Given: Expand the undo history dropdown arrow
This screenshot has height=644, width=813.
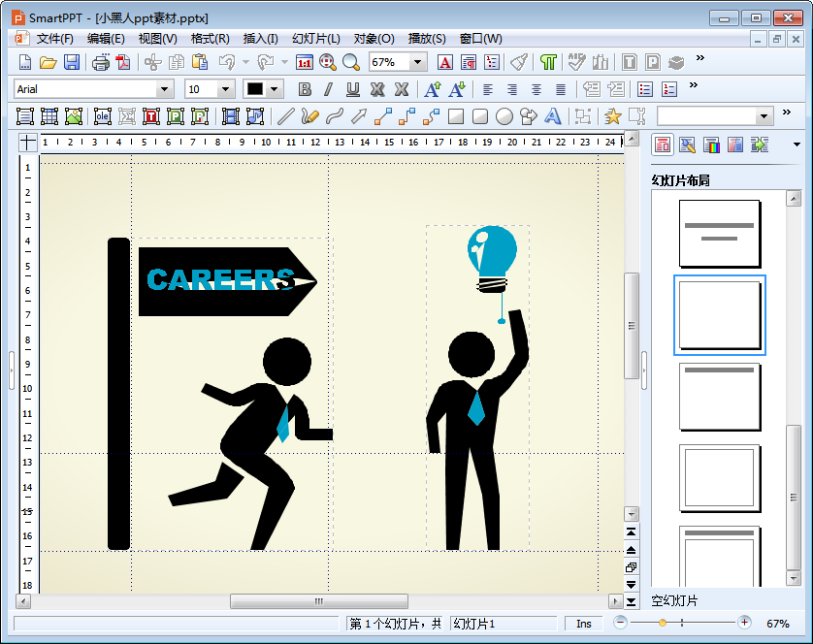Looking at the screenshot, I should 245,62.
